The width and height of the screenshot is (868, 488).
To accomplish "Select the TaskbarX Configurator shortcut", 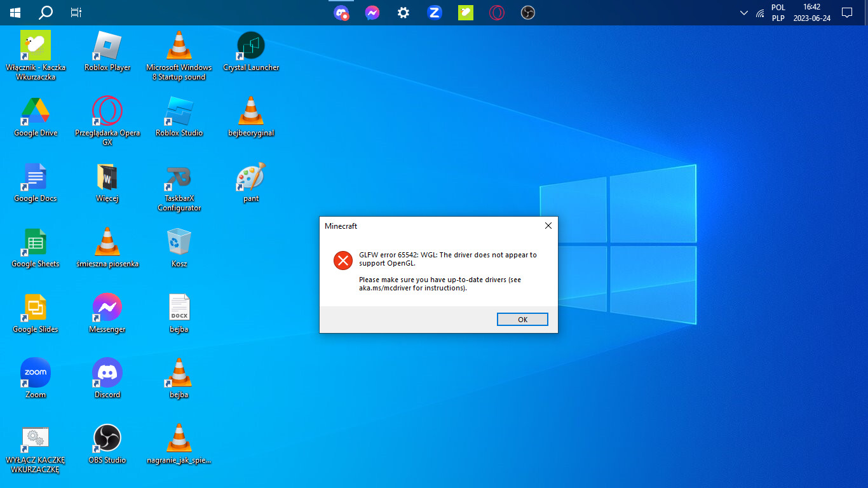I will pyautogui.click(x=179, y=188).
